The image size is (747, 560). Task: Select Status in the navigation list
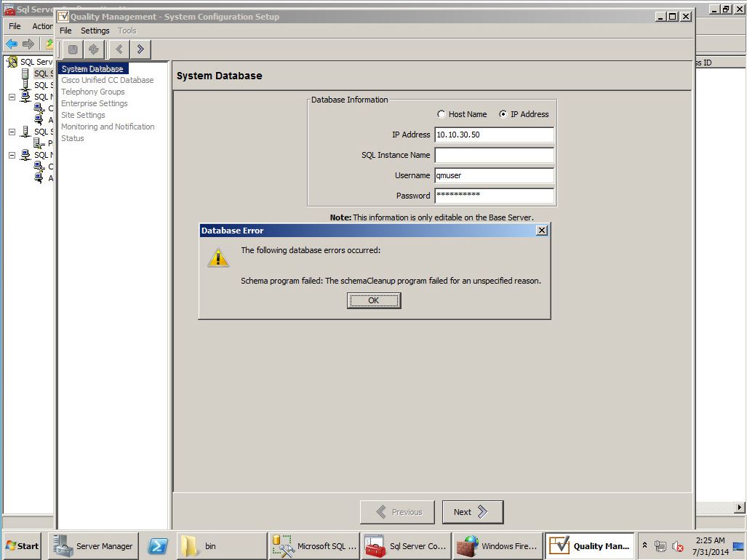[x=73, y=138]
